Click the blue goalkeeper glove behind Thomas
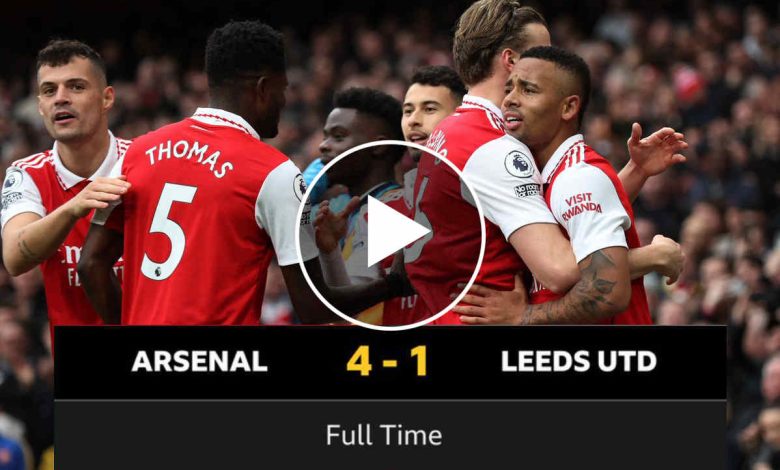780x470 pixels. point(314,179)
